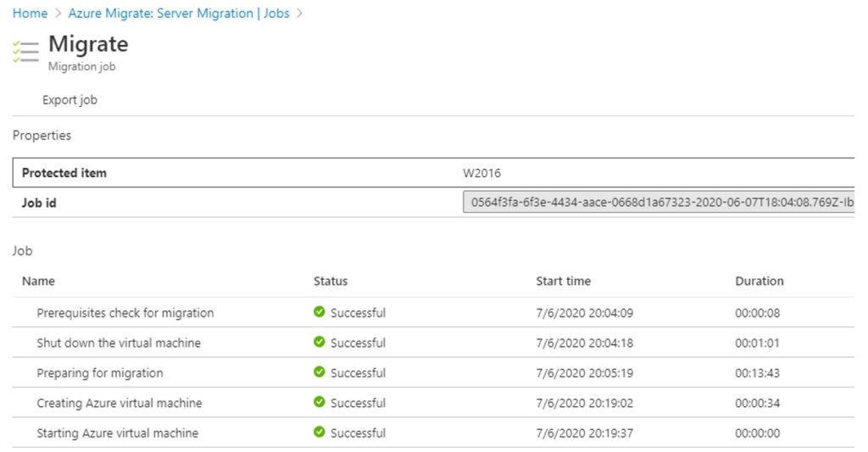868x452 pixels.
Task: Sort by Duration column header
Action: tap(759, 281)
